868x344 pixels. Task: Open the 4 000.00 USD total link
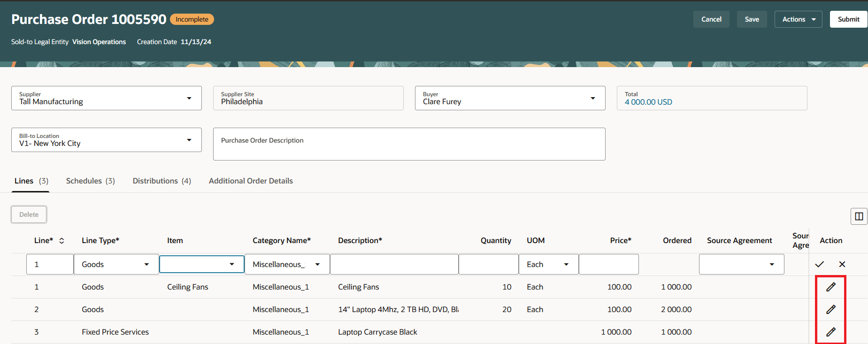(x=648, y=102)
